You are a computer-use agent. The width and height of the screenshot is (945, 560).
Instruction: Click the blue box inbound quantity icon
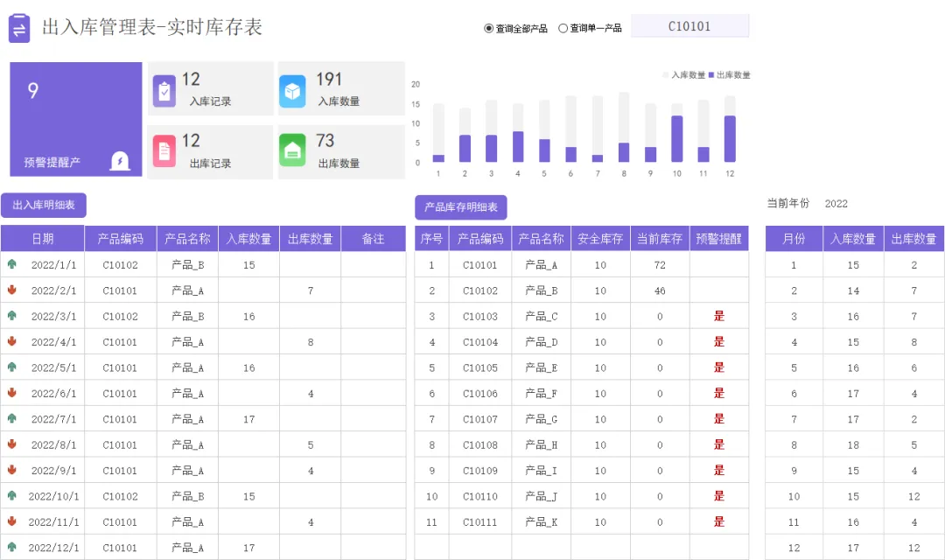point(292,91)
